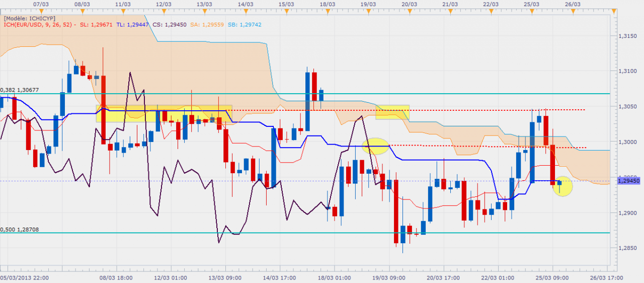This screenshot has height=283, width=644.
Task: Click the '05/03/2013 22:00' time axis label
Action: (25, 277)
